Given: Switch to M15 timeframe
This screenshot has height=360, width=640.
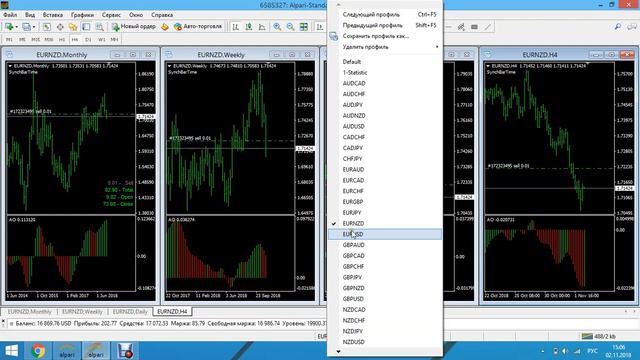Looking at the screenshot, I should (x=36, y=40).
